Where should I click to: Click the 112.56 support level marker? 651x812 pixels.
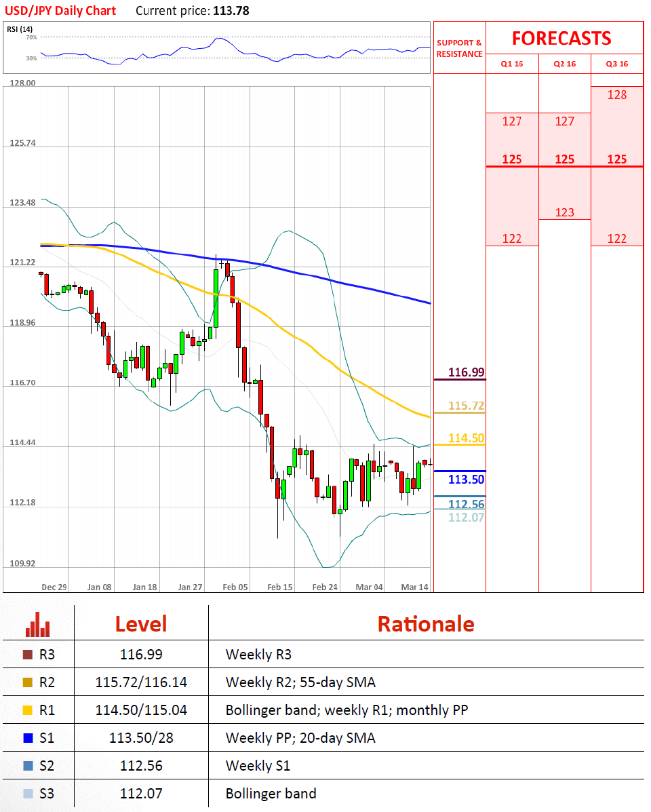(x=467, y=504)
